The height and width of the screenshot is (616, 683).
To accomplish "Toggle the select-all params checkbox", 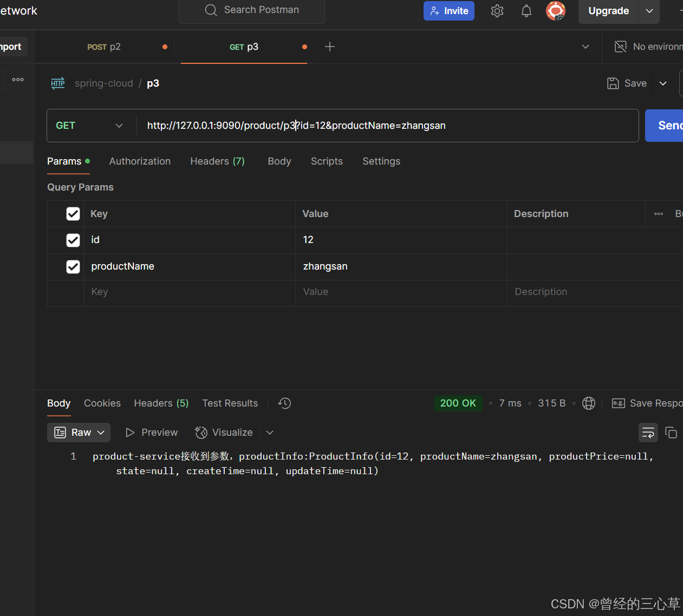I will point(73,214).
